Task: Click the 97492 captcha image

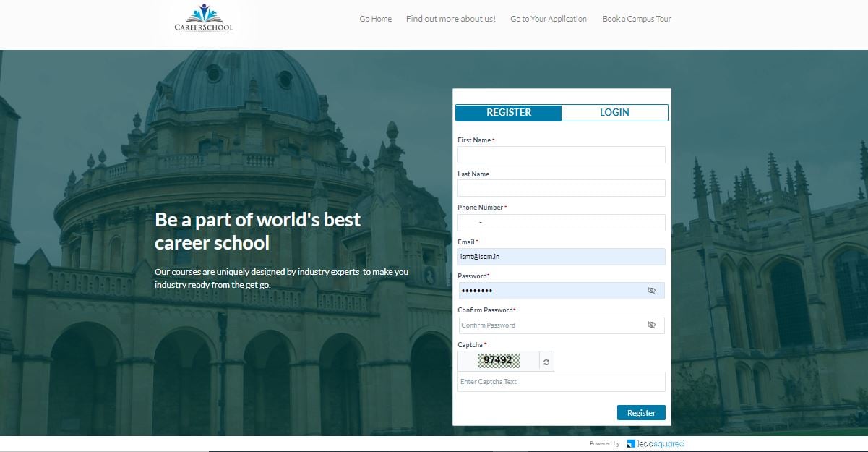Action: pyautogui.click(x=499, y=361)
